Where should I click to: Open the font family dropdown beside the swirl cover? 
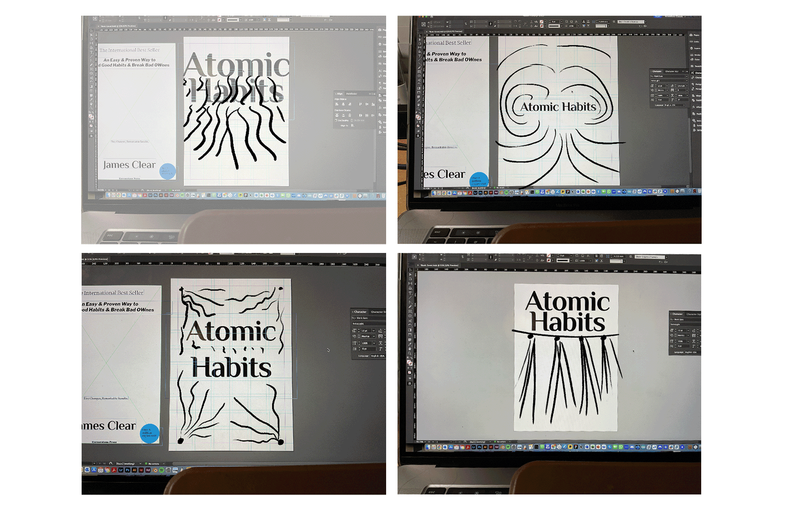687,76
